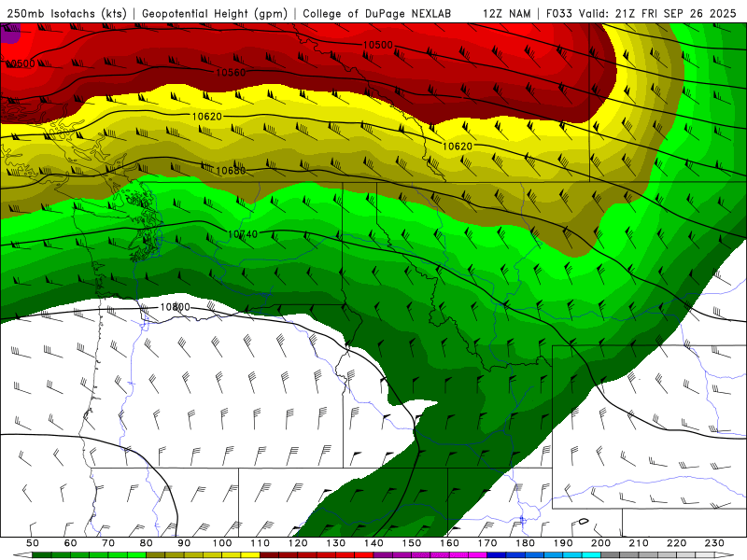
Task: Select the 120 value on the legend
Action: click(298, 543)
